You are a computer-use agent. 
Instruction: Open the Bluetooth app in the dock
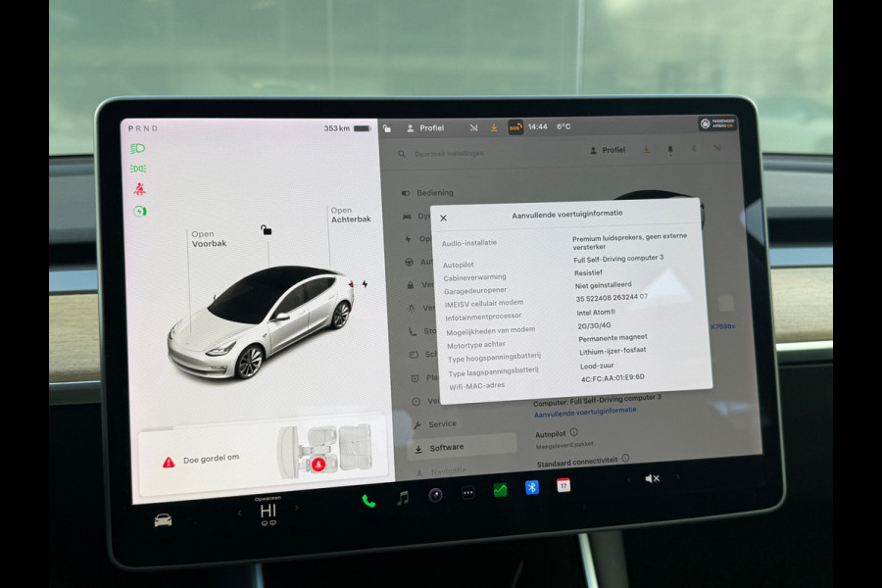[x=530, y=486]
